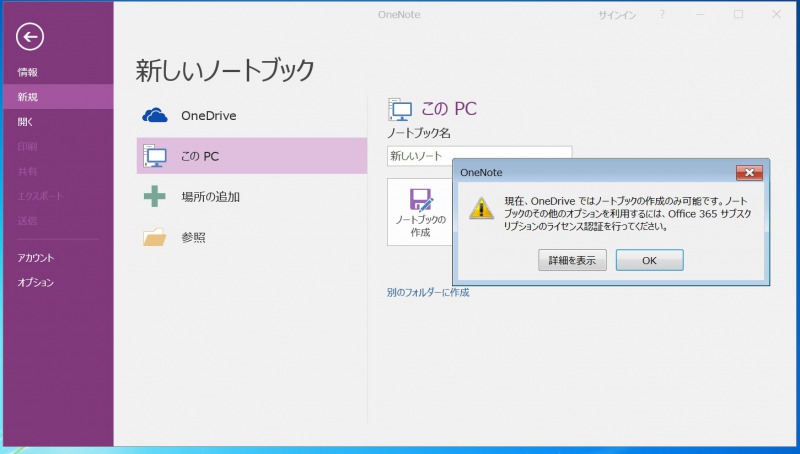Click the ノートブックの作成 button
The height and width of the screenshot is (454, 800).
[420, 212]
